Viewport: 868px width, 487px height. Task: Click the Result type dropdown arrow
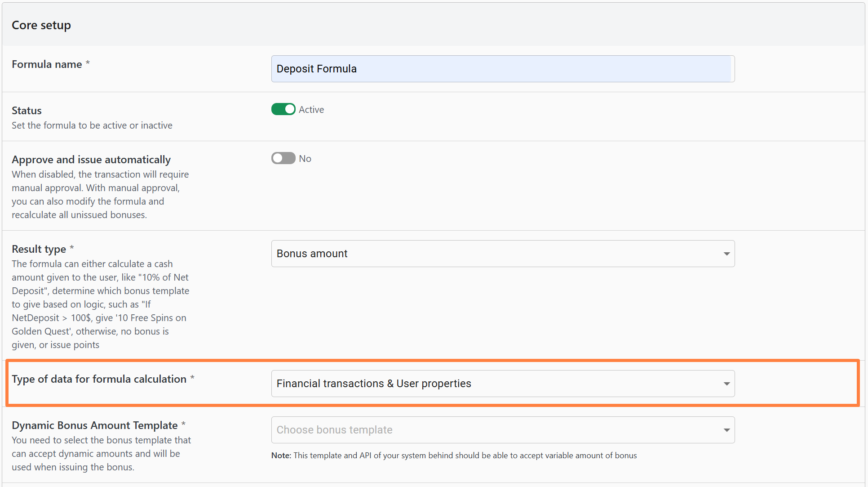coord(726,254)
